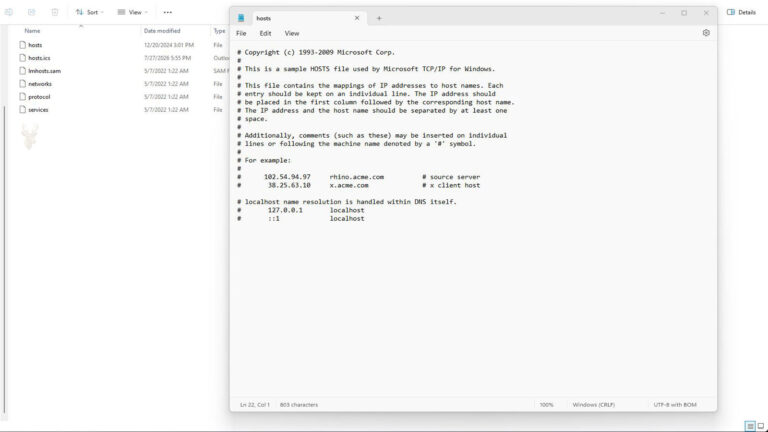
Task: Click the UTF-8 with BOM encoding indicator
Action: pyautogui.click(x=675, y=405)
